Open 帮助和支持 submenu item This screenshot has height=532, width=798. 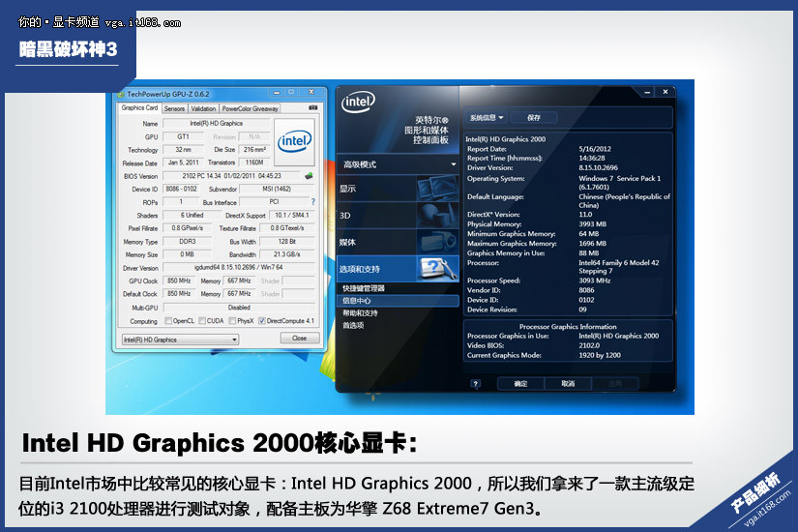click(360, 313)
